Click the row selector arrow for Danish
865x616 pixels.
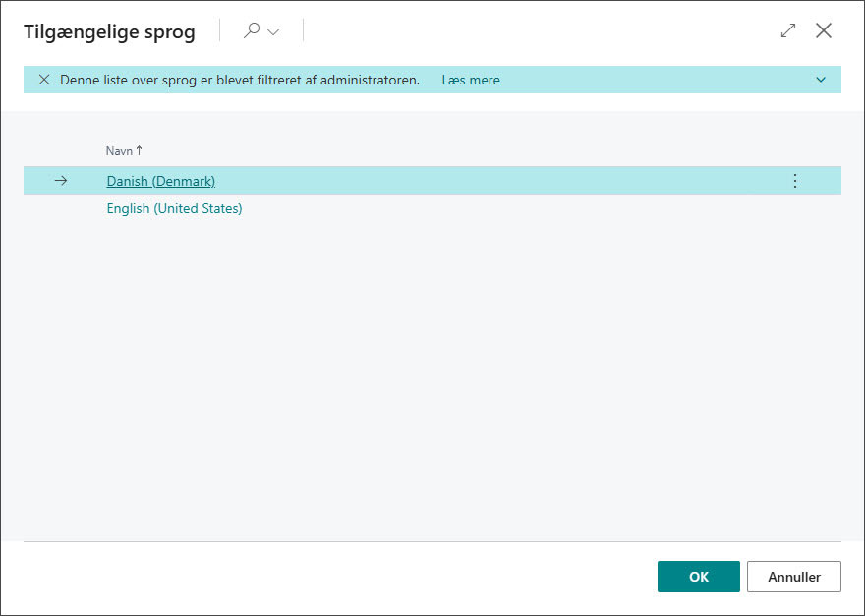tap(61, 181)
